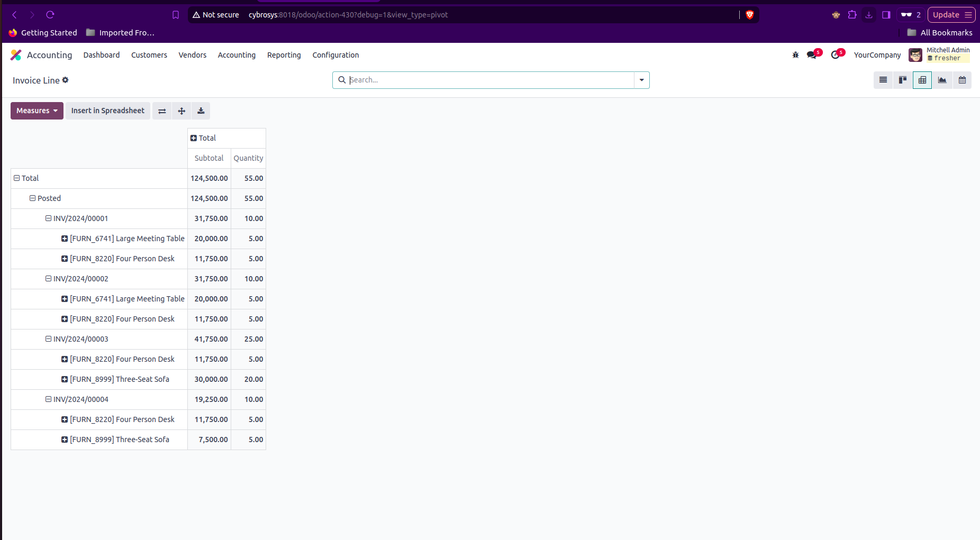This screenshot has width=980, height=540.
Task: Open the Measures dropdown
Action: click(x=37, y=111)
